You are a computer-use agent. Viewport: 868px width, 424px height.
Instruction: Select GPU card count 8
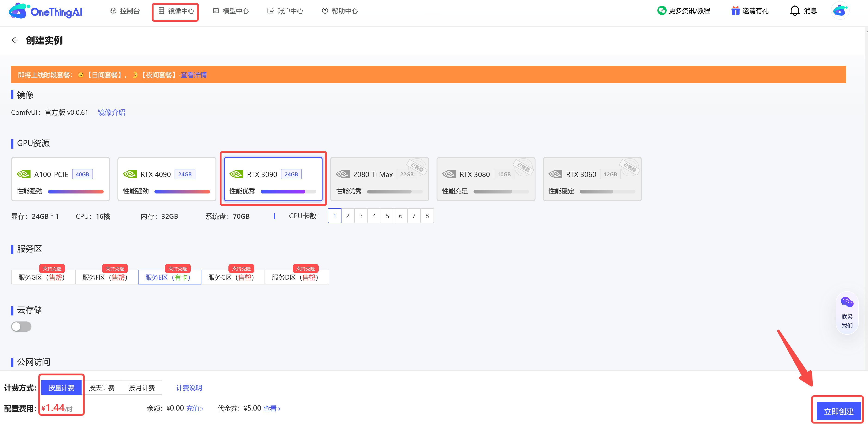click(427, 216)
